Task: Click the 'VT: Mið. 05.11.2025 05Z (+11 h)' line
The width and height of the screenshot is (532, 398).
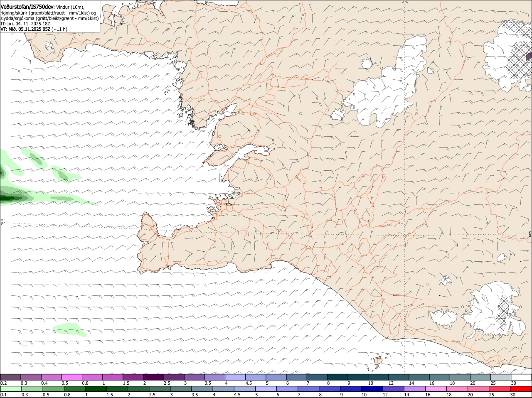Action: [34, 29]
